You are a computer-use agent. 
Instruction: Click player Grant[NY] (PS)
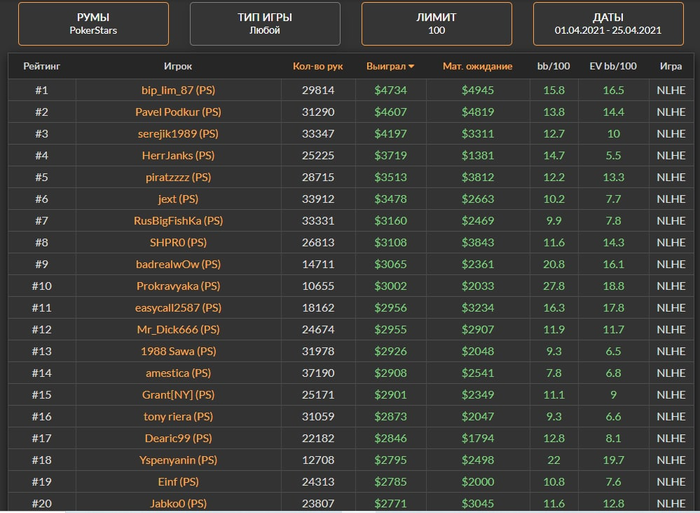pos(178,395)
